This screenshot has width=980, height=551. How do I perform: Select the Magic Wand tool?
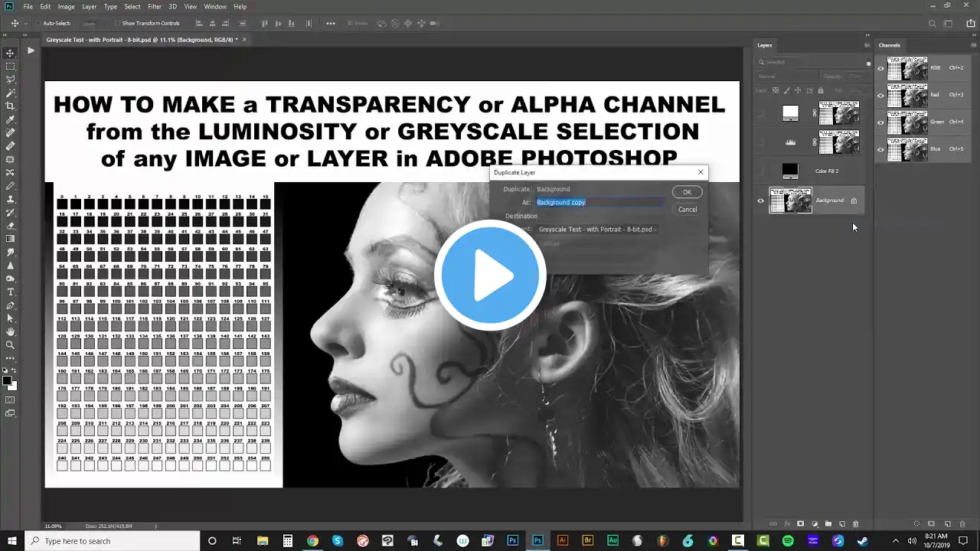tap(11, 93)
